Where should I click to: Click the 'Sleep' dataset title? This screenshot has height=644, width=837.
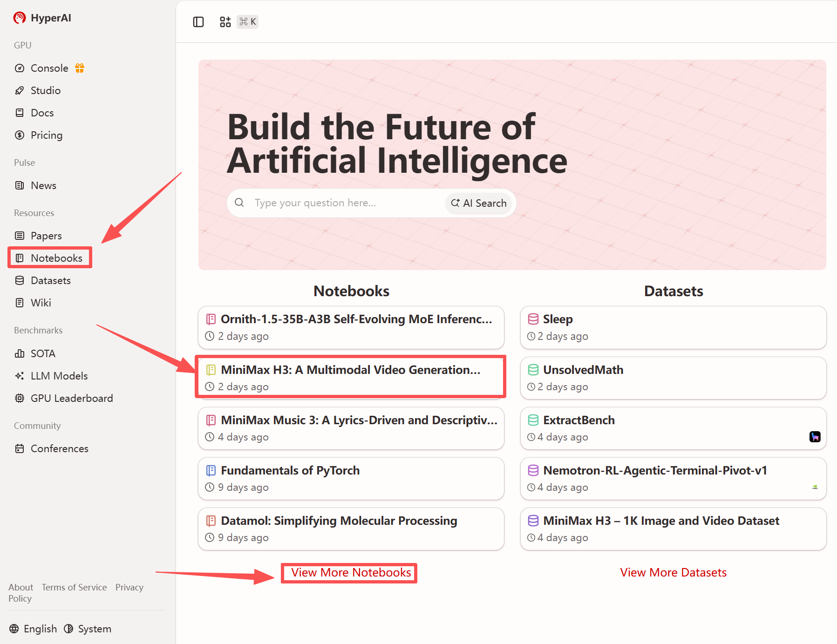558,319
